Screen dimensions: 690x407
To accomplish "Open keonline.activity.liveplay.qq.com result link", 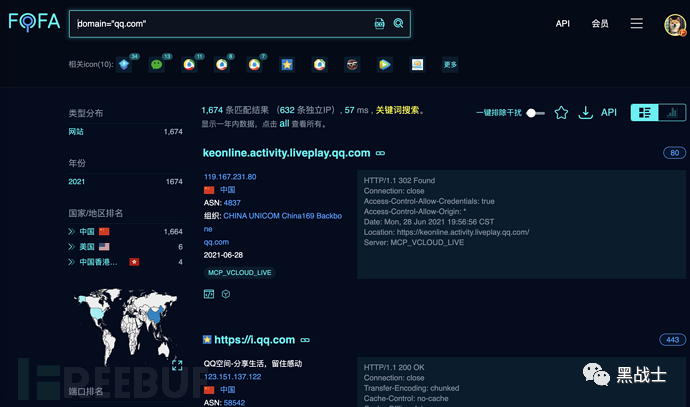I will 286,153.
